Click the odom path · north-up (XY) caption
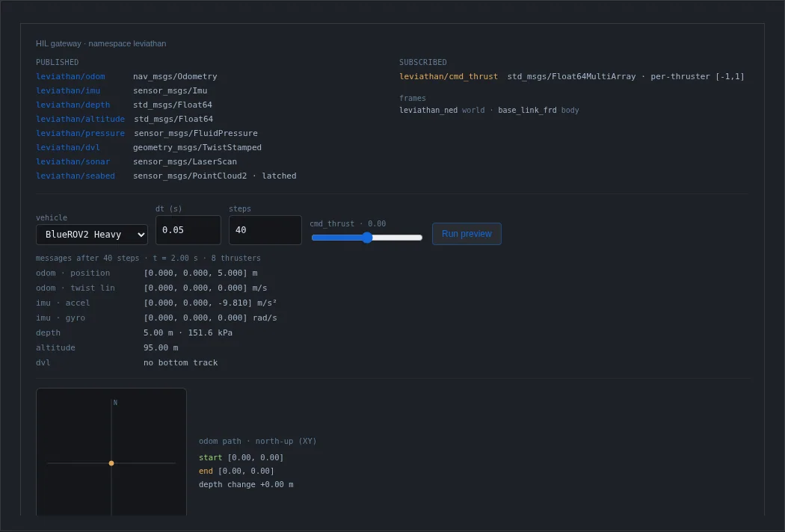 (x=258, y=441)
